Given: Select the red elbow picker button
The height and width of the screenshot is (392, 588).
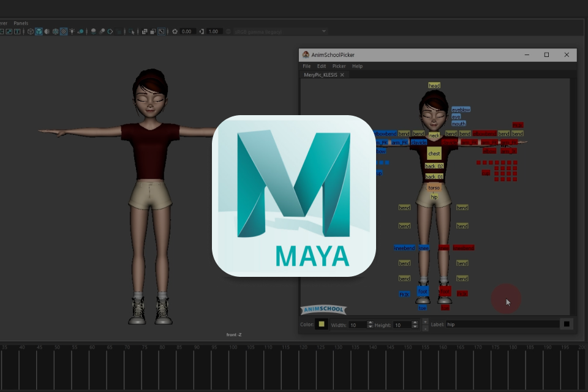Looking at the screenshot, I should pyautogui.click(x=489, y=151).
